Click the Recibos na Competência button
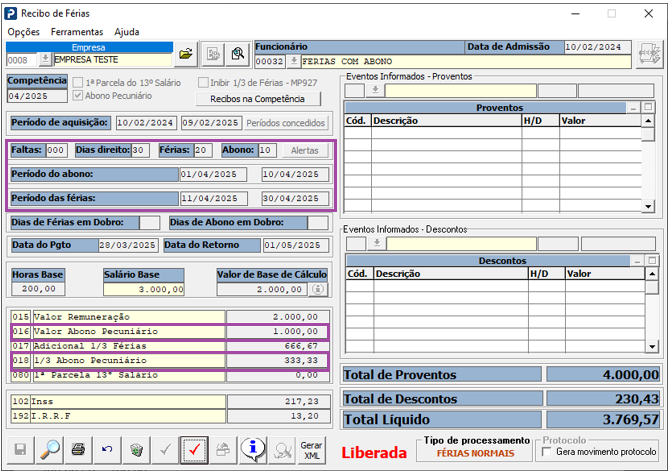The height and width of the screenshot is (474, 671). (x=258, y=99)
